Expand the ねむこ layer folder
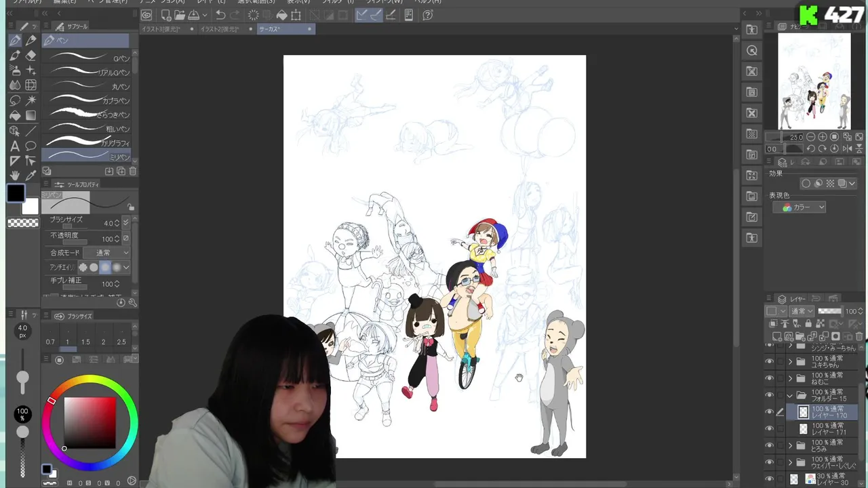The width and height of the screenshot is (868, 488). pyautogui.click(x=790, y=378)
